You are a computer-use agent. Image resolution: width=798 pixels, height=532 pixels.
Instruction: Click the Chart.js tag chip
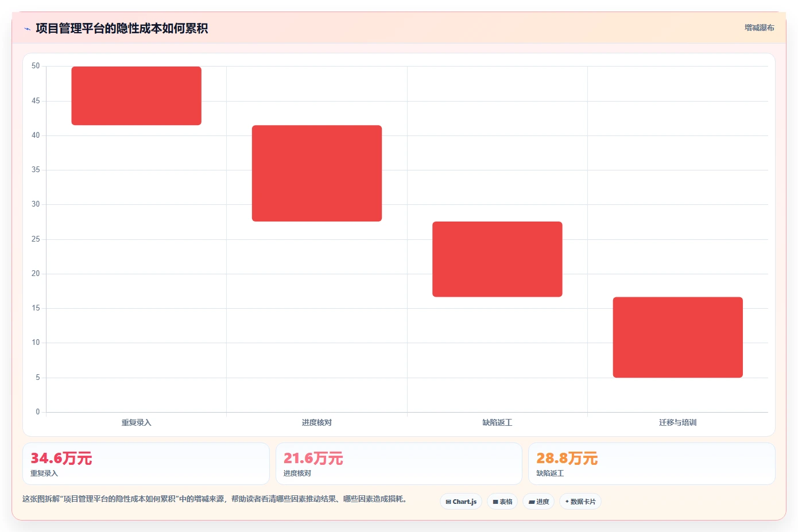461,502
